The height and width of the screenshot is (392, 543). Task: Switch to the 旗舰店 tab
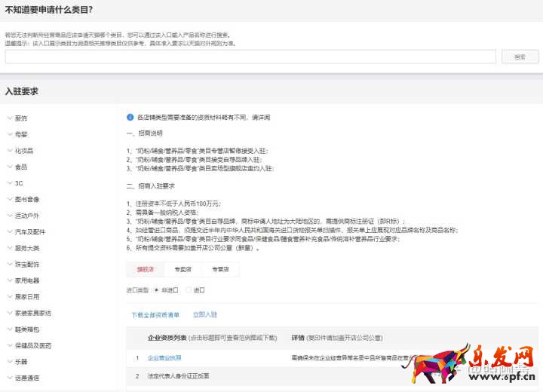[x=145, y=269]
